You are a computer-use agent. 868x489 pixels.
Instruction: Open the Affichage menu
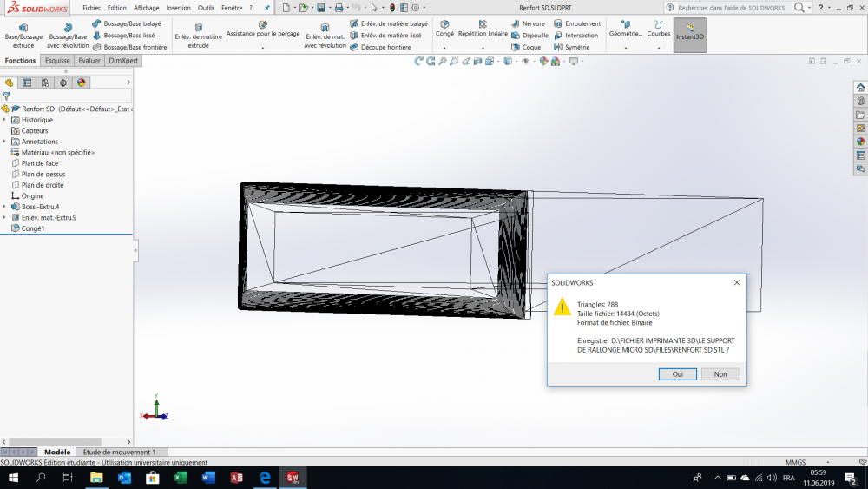tap(146, 8)
